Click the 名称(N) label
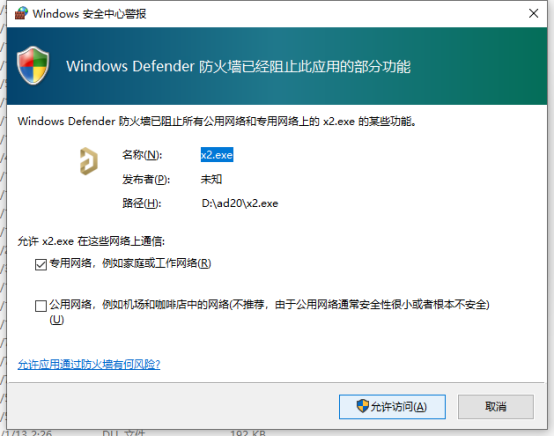 142,155
